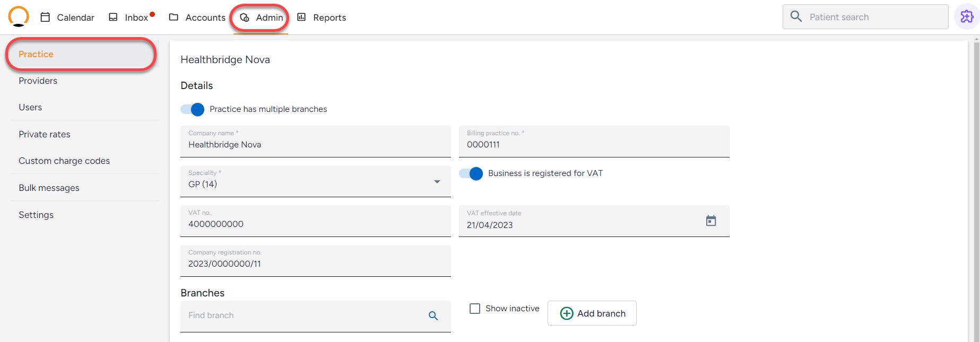The width and height of the screenshot is (980, 342).
Task: Click the Branches section heading
Action: click(x=203, y=293)
